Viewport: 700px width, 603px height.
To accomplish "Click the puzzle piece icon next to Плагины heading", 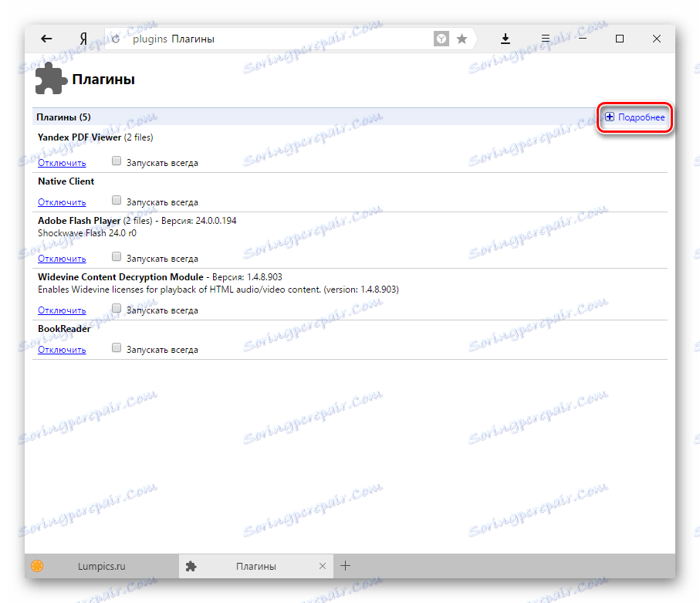I will tap(49, 77).
